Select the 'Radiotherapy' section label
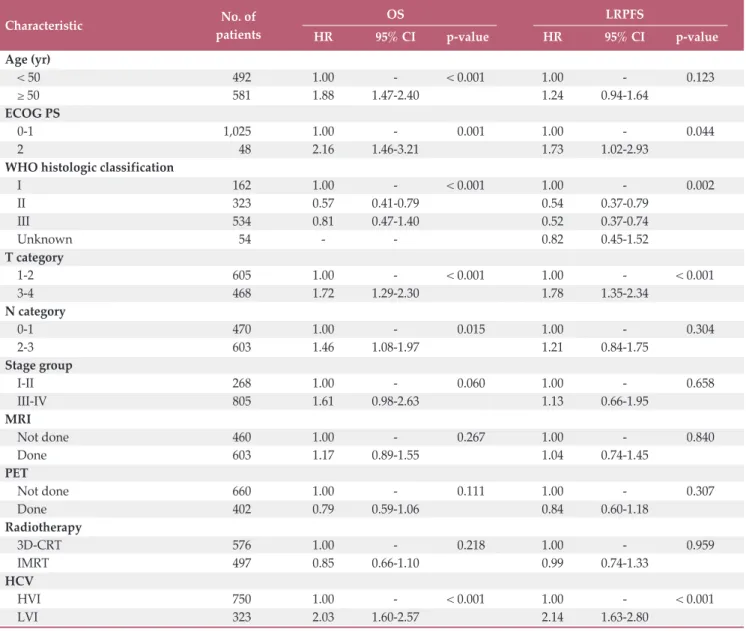746x632 pixels. 43,527
